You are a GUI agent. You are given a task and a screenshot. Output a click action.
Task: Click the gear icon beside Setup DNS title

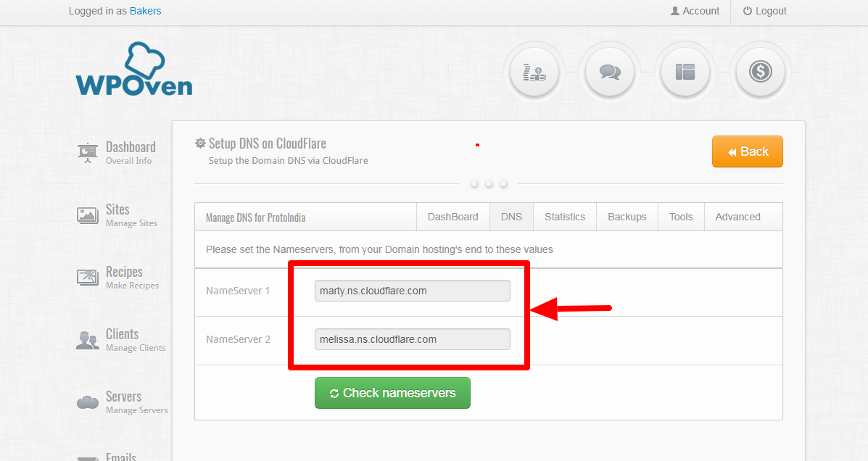[200, 144]
